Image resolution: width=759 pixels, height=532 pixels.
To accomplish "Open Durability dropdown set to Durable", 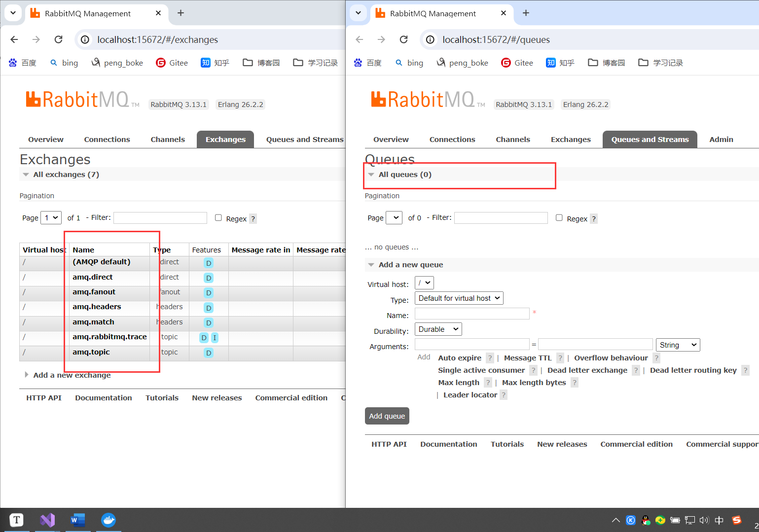I will click(438, 329).
